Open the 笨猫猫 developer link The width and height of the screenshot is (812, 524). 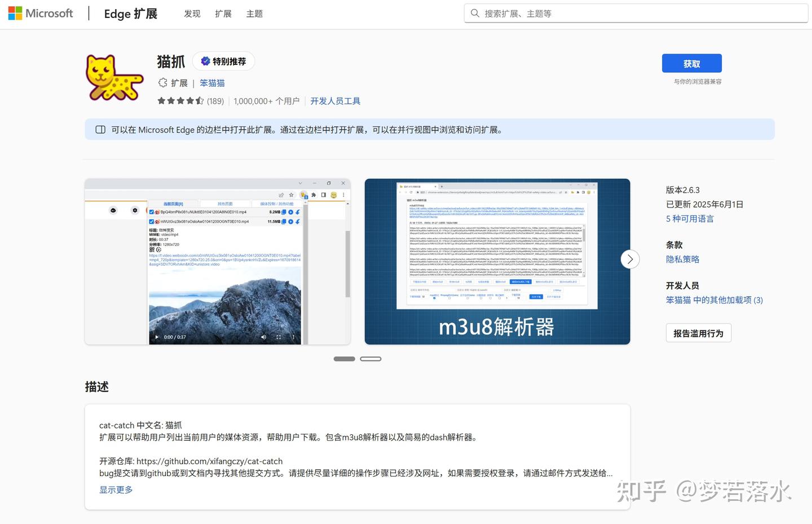pos(212,83)
